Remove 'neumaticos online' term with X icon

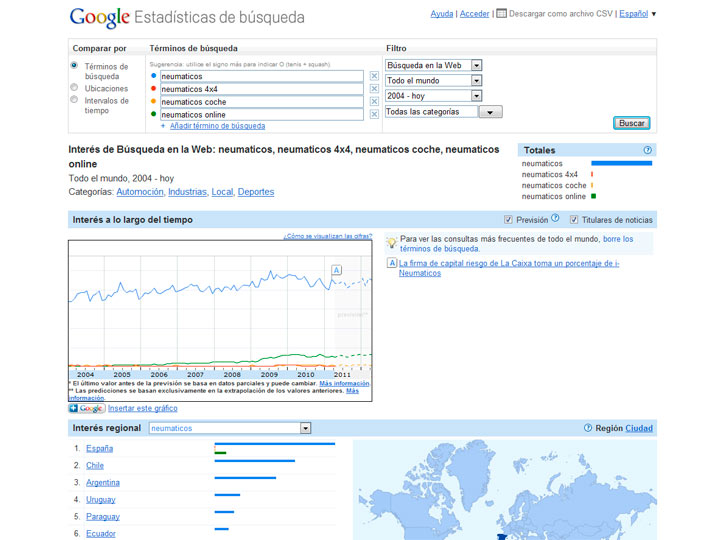[x=374, y=115]
